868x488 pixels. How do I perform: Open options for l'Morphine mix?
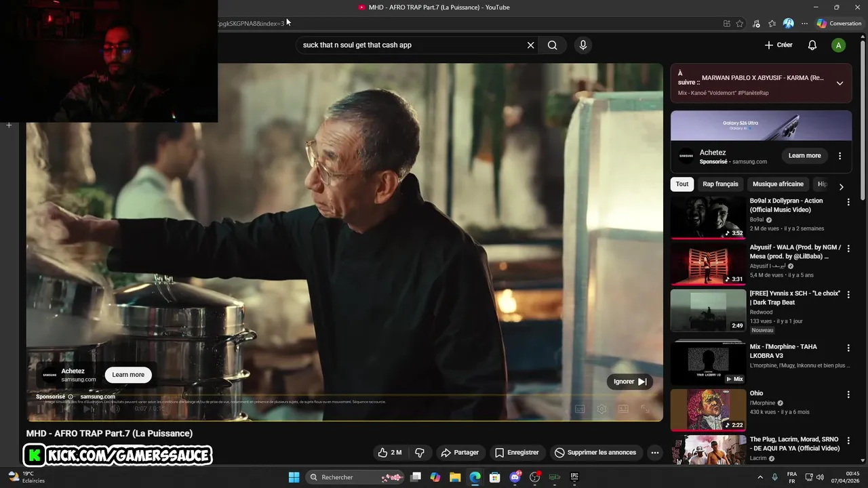click(848, 348)
